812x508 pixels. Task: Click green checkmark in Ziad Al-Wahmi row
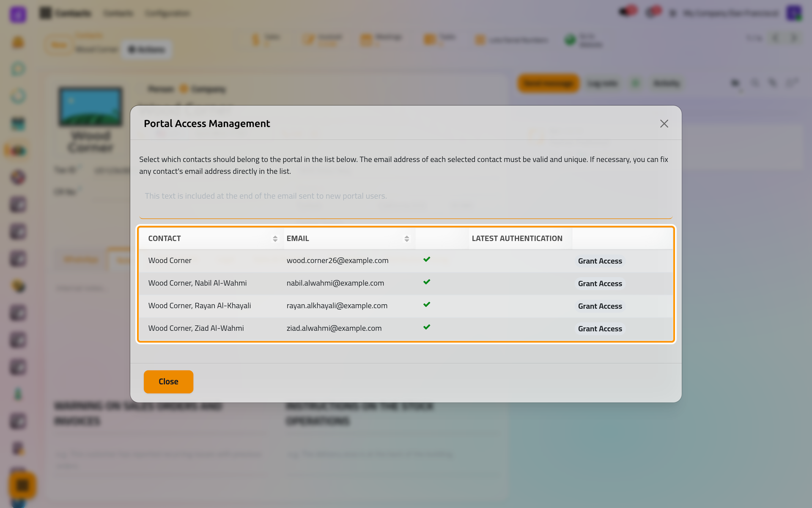point(427,327)
